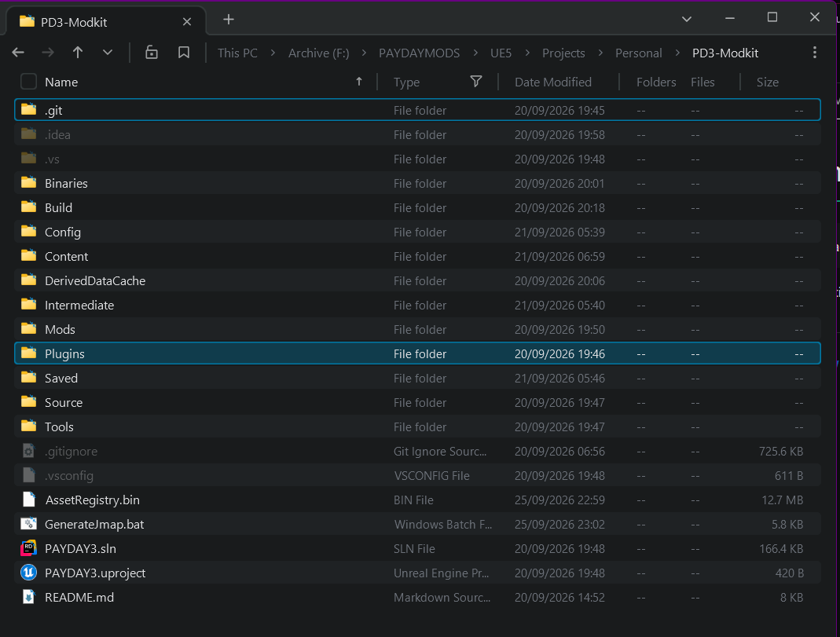The width and height of the screenshot is (840, 637).
Task: Sort by the Name column header
Action: point(61,82)
